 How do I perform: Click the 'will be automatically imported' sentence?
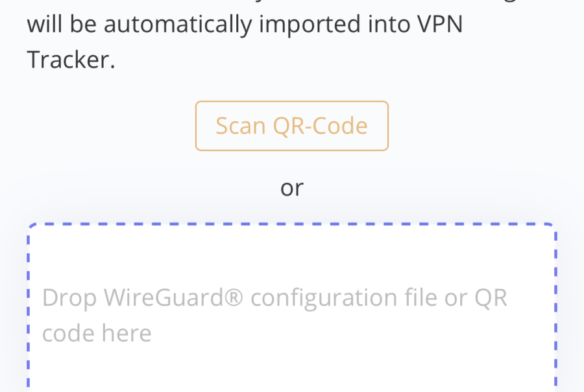(245, 25)
